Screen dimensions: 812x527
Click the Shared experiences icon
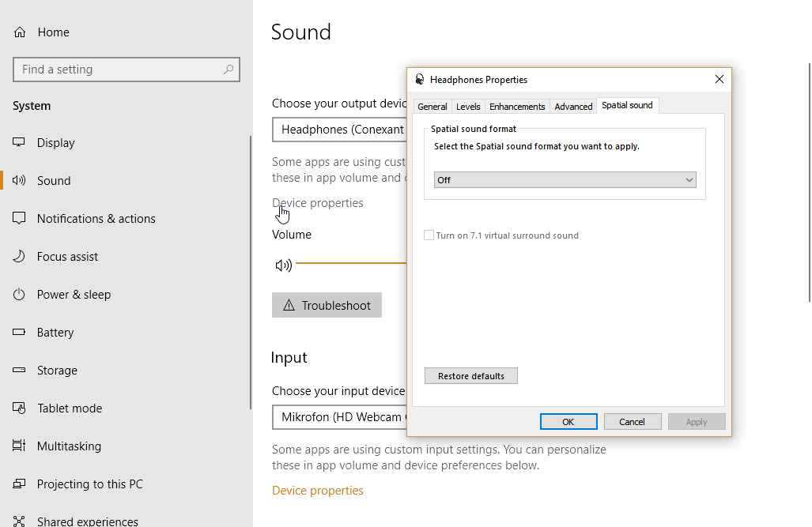click(19, 521)
